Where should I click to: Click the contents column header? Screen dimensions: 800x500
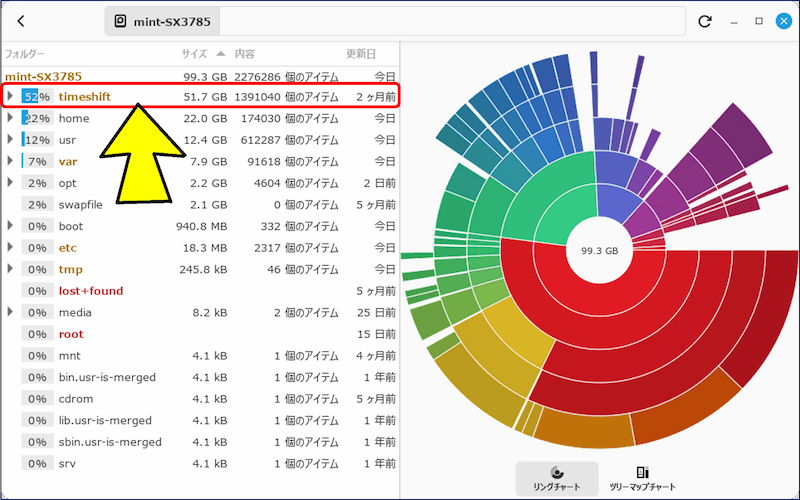coord(245,53)
